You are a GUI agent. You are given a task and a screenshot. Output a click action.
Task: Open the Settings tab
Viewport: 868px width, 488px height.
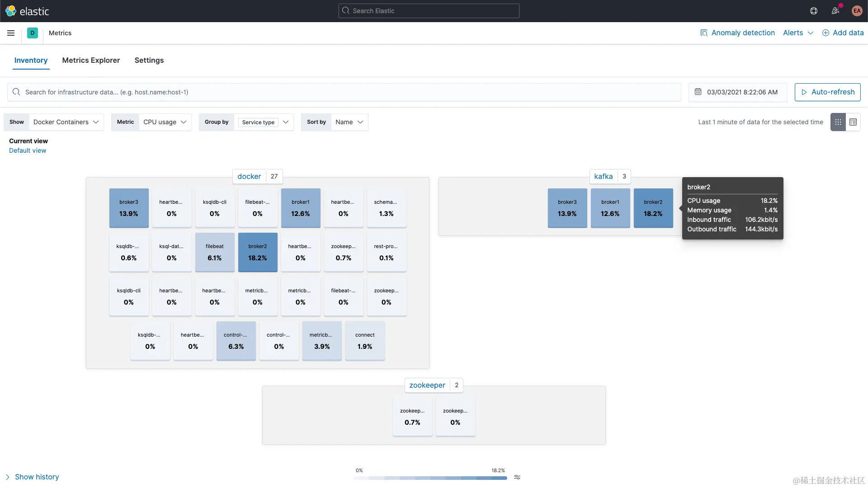point(149,60)
